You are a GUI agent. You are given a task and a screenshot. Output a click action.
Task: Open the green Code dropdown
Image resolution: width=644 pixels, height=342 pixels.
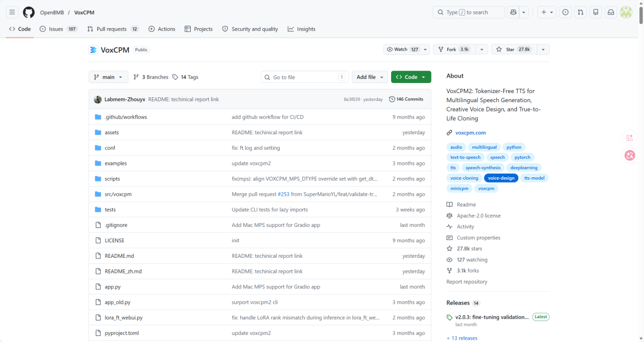pos(411,77)
